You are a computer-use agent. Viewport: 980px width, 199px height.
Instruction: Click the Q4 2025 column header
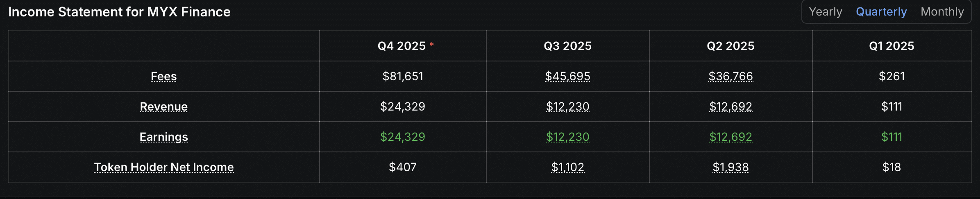(x=402, y=46)
